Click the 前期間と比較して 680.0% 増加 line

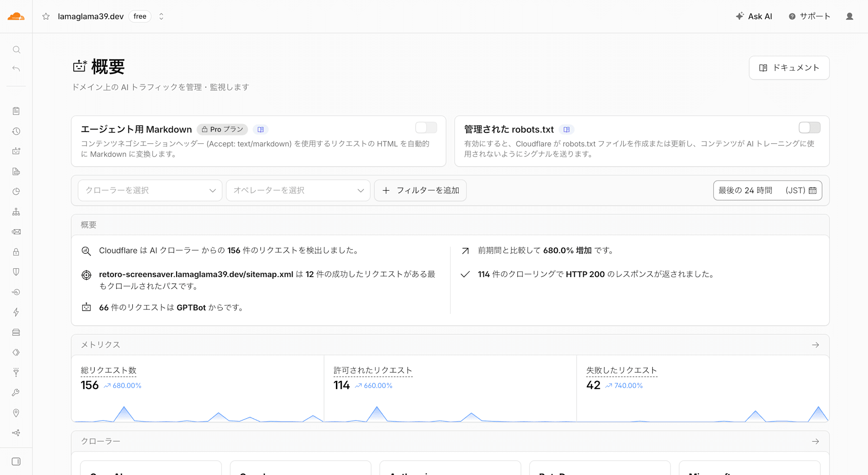546,251
